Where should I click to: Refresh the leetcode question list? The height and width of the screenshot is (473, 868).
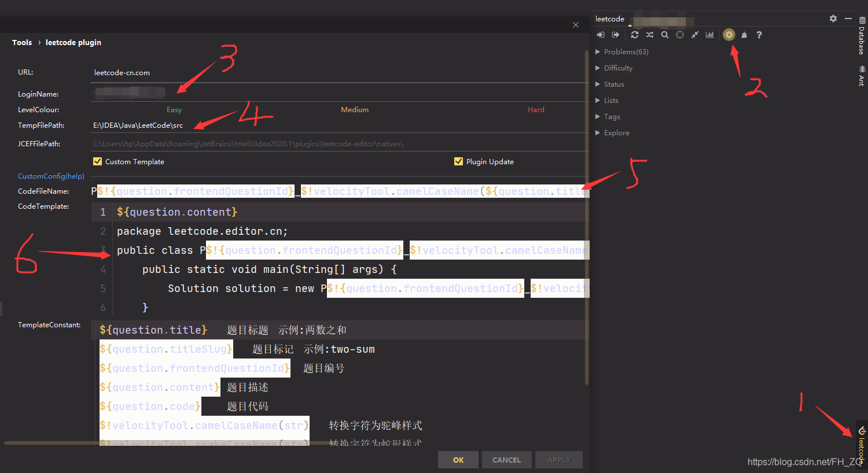pyautogui.click(x=634, y=35)
